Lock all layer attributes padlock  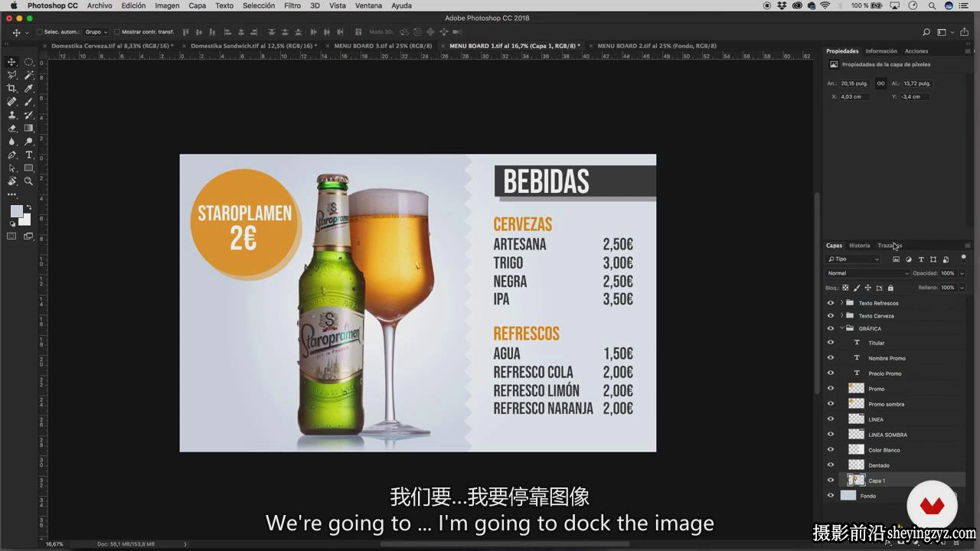click(x=890, y=288)
